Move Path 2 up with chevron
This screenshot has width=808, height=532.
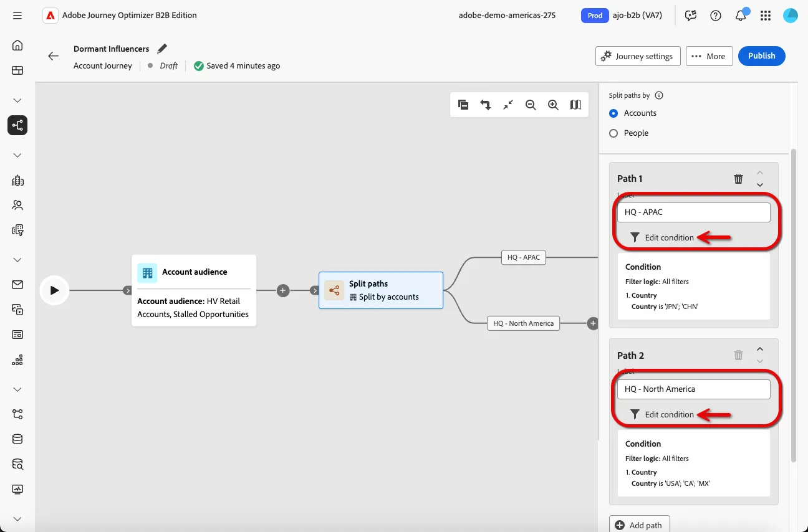pos(760,349)
